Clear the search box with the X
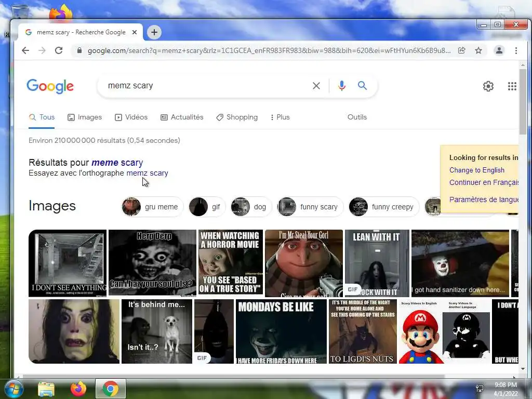The width and height of the screenshot is (532, 399). (x=316, y=86)
